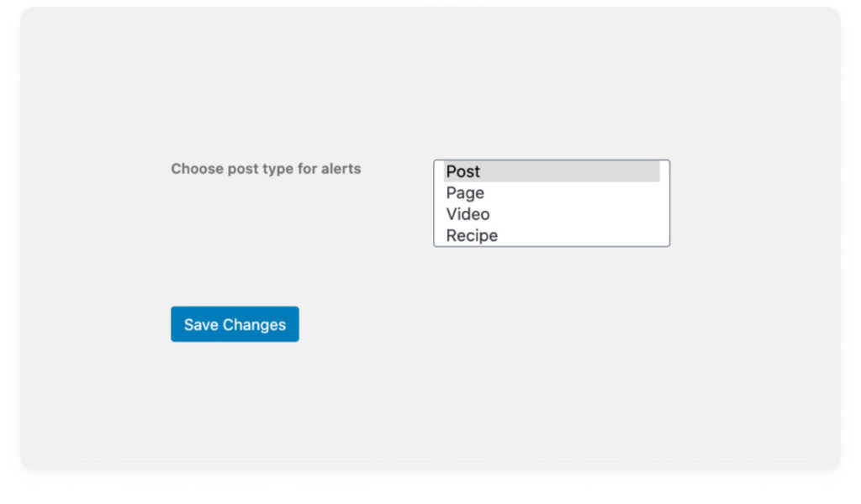Save the alert post type settings

[235, 324]
